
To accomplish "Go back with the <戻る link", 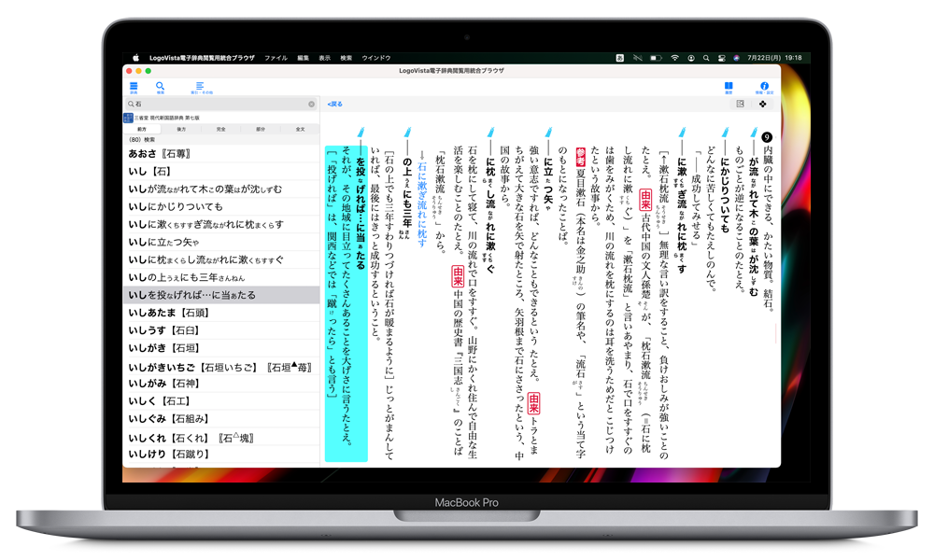I will point(334,105).
